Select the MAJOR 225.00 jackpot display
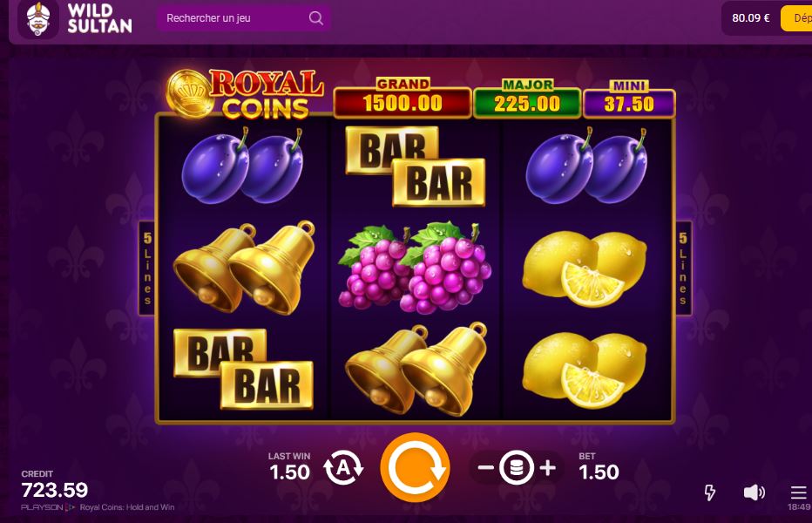Screen dimensions: 812x523 point(527,98)
